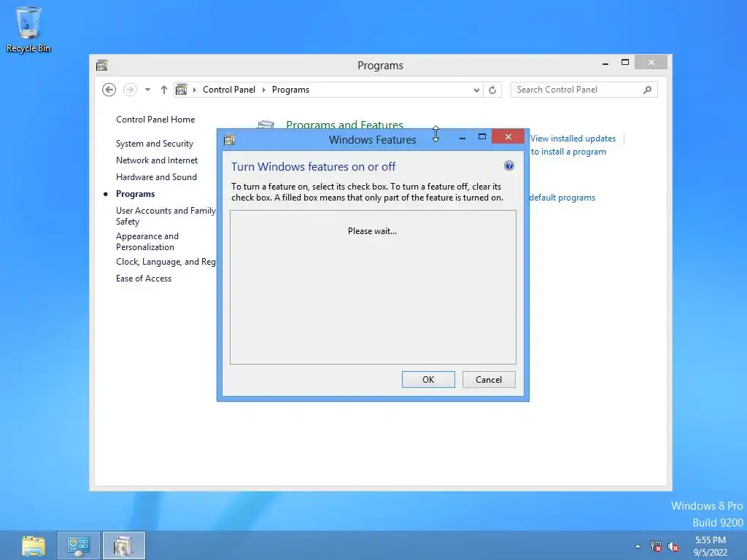Open Control Panel Home link
The image size is (747, 560).
coord(155,120)
